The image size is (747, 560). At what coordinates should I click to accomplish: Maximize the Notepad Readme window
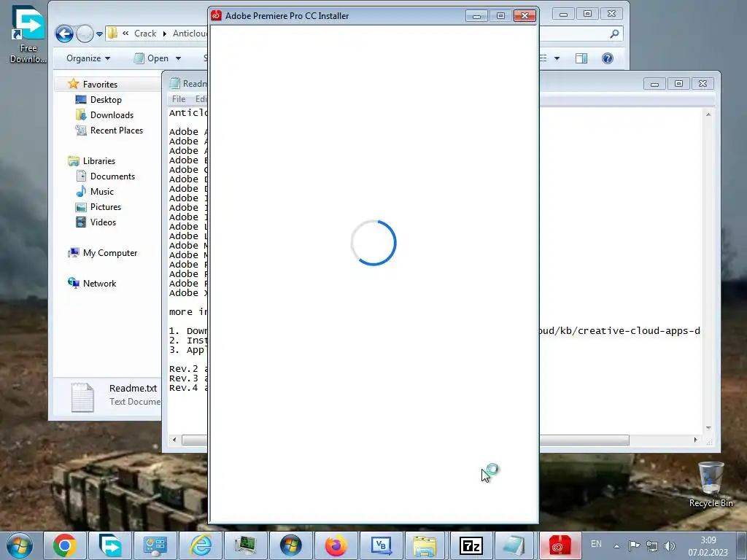tap(678, 84)
